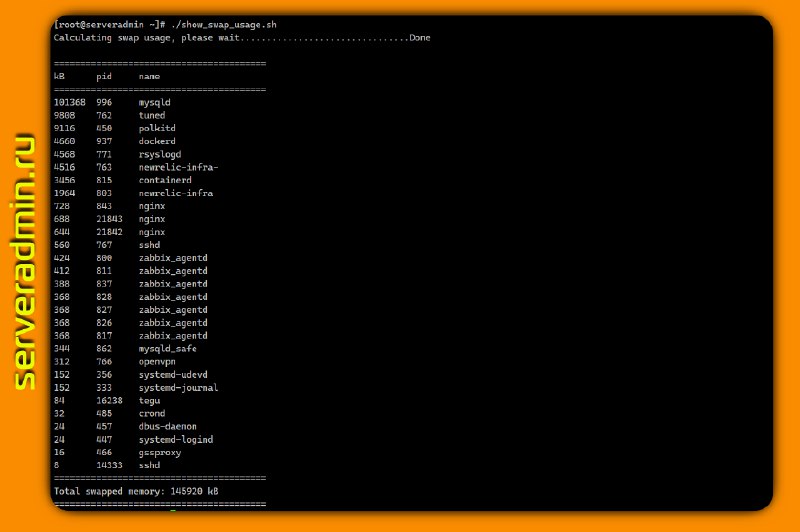Click pid 21843 in the nginx row
800x532 pixels.
[x=109, y=219]
